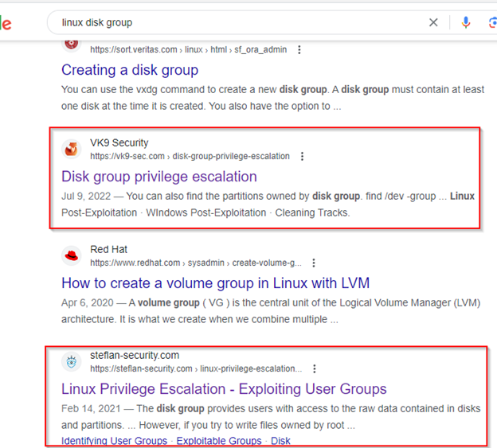Click the Red Hat favicon
497x448 pixels.
[x=72, y=255]
